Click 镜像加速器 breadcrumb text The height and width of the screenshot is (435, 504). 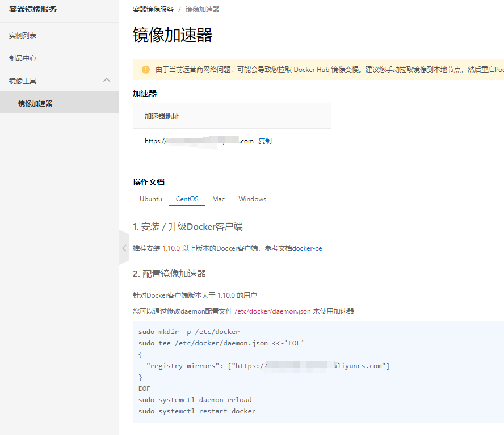tap(203, 10)
